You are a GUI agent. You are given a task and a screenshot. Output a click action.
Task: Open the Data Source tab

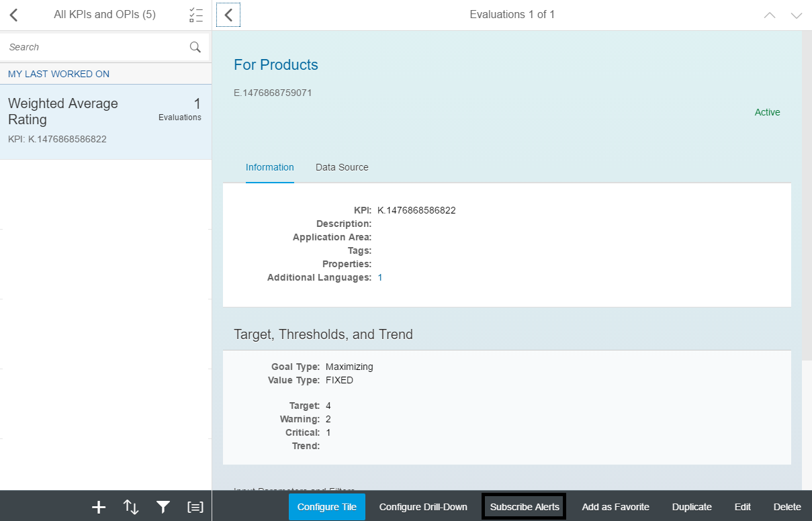point(342,167)
